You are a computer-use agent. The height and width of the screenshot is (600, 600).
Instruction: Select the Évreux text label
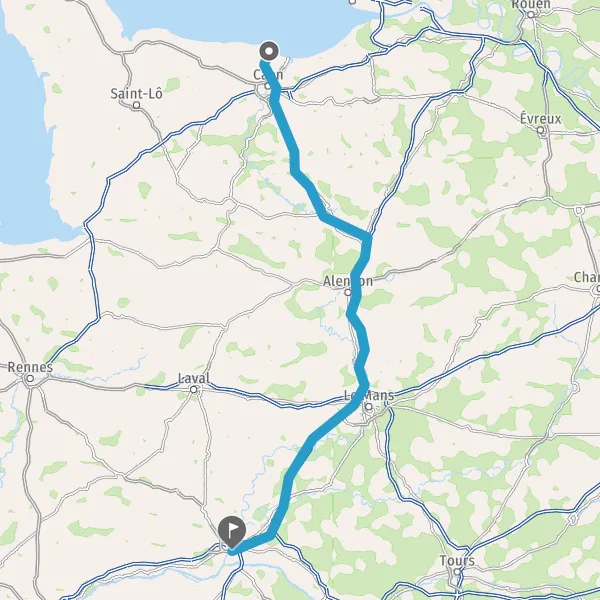pyautogui.click(x=540, y=119)
